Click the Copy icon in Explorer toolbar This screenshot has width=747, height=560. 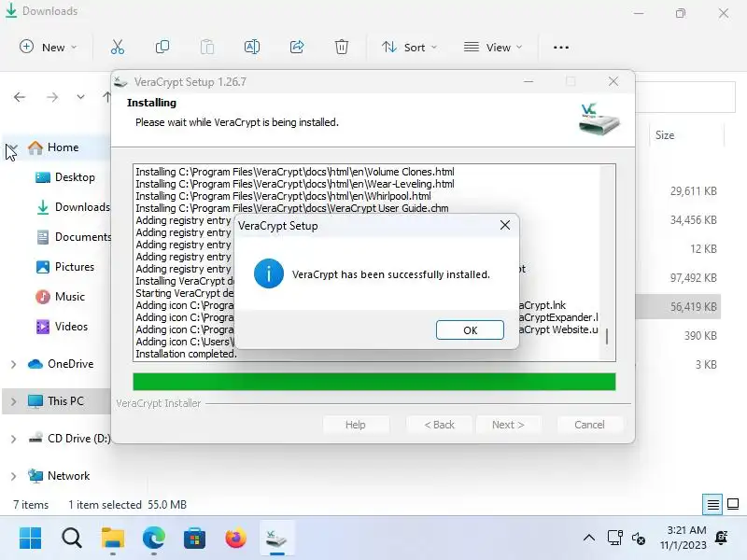click(x=162, y=48)
